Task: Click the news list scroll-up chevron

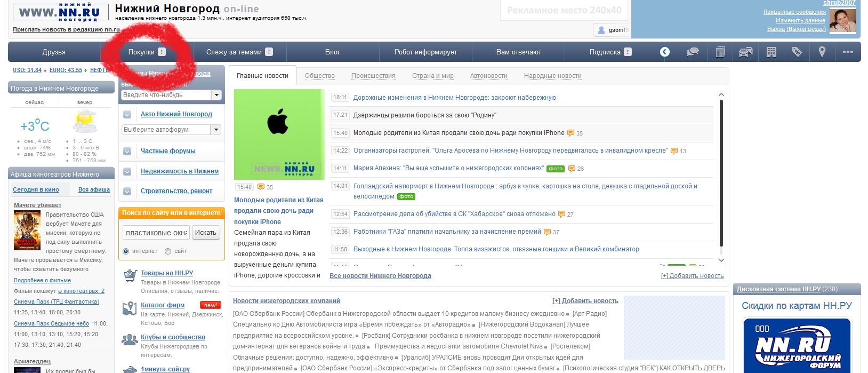Action: 721,94
